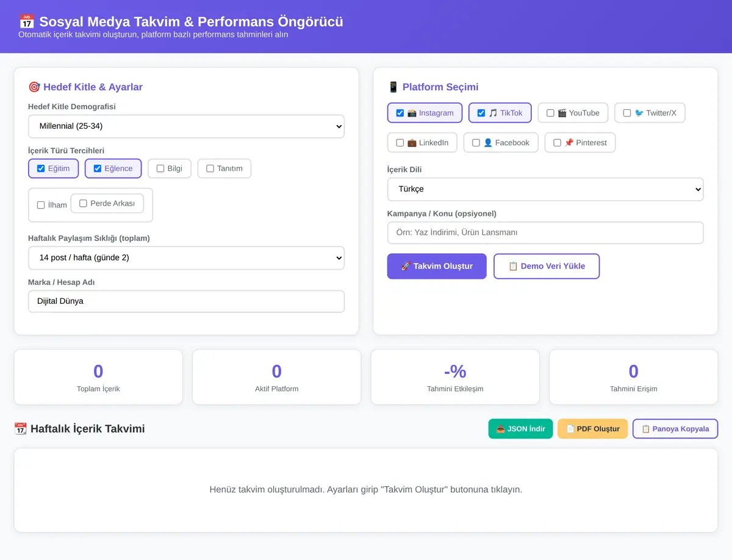Click the Kampanya / Konu input field
This screenshot has height=560, width=732.
545,232
